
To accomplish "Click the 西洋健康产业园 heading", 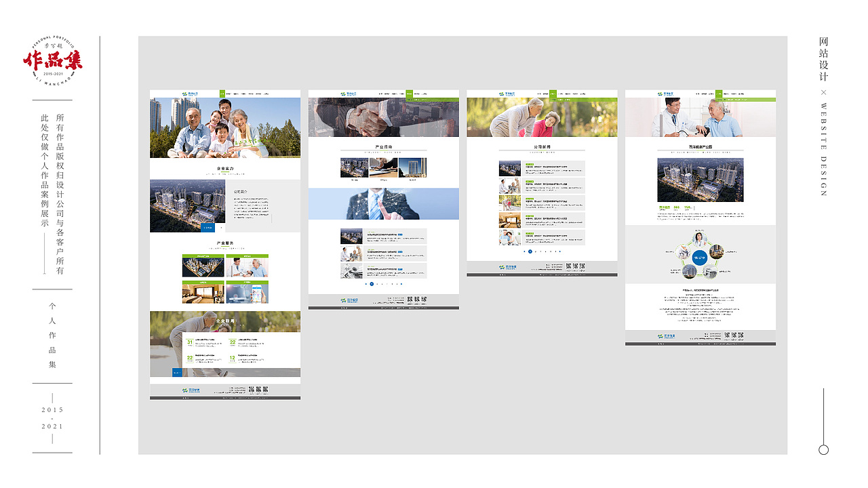I will (x=701, y=146).
